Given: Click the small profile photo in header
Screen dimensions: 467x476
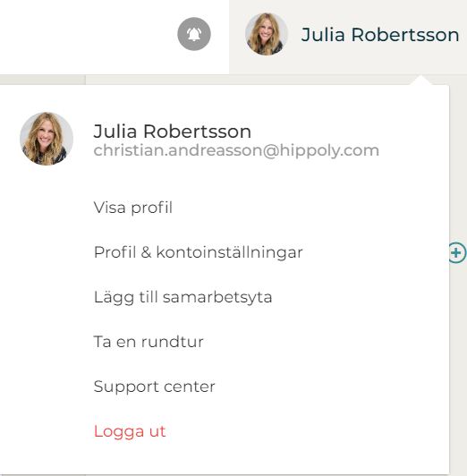Looking at the screenshot, I should click(x=267, y=34).
